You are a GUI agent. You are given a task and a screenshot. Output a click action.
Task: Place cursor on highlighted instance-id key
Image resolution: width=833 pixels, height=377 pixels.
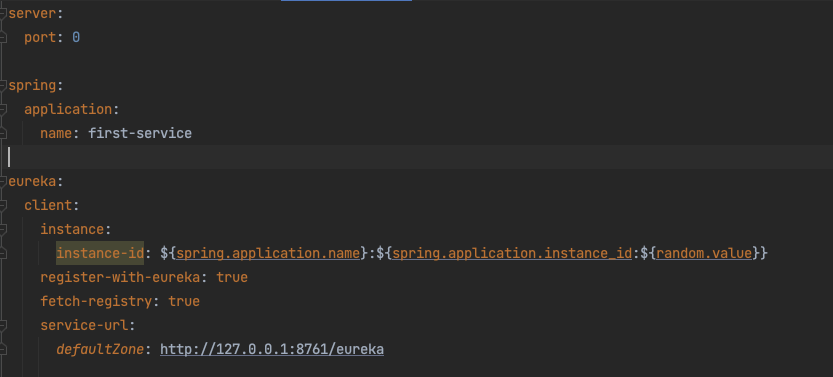[x=100, y=253]
